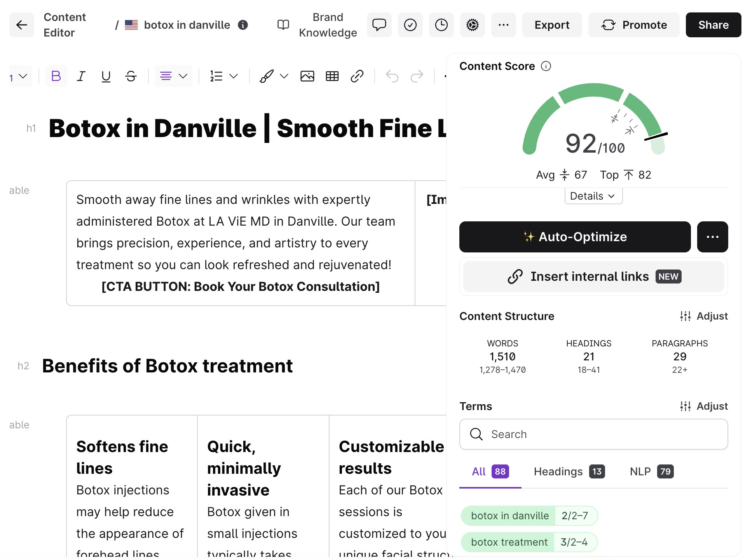Viewport: 750px width, 560px height.
Task: Click the Terms search field
Action: pyautogui.click(x=593, y=434)
